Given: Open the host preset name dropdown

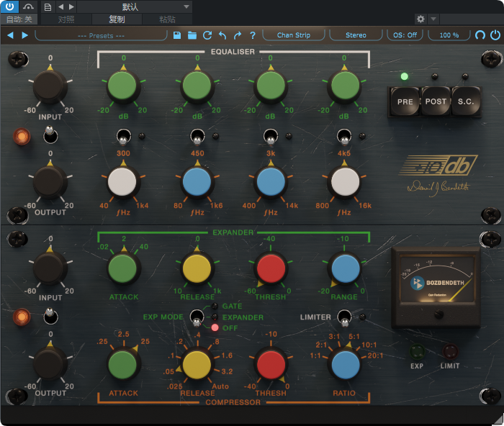Looking at the screenshot, I should click(135, 6).
